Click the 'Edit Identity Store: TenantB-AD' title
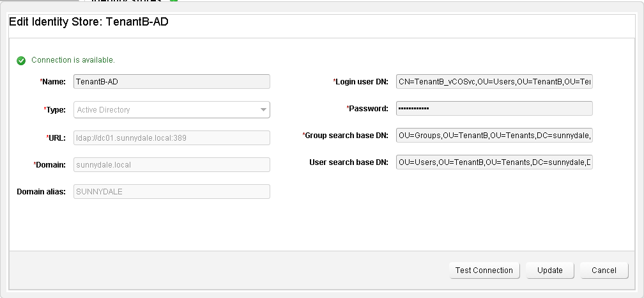 (89, 22)
